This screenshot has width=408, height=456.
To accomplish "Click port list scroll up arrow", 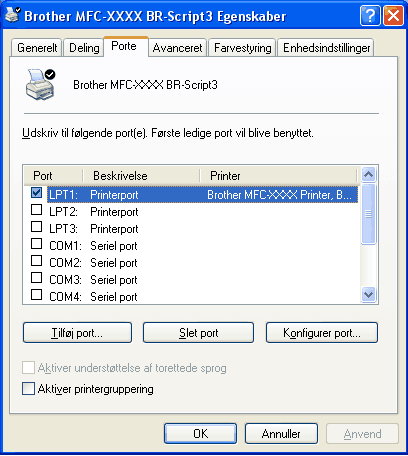I will click(369, 174).
